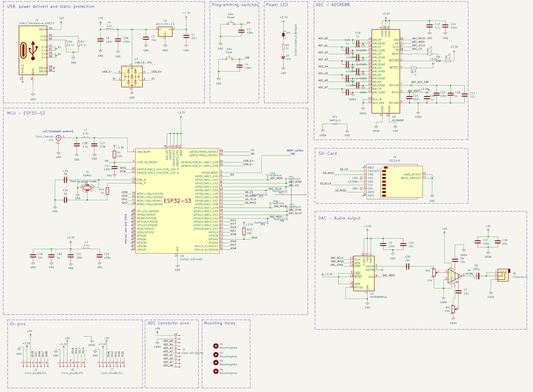The width and height of the screenshot is (533, 392).
Task: Select the USB_C_Receptacle J1 connector symbol
Action: tap(33, 50)
